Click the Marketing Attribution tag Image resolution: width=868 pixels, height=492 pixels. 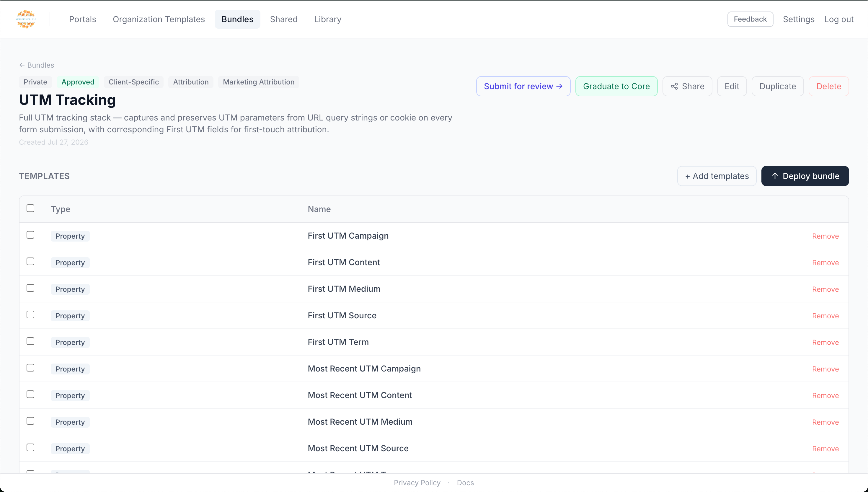tap(259, 82)
